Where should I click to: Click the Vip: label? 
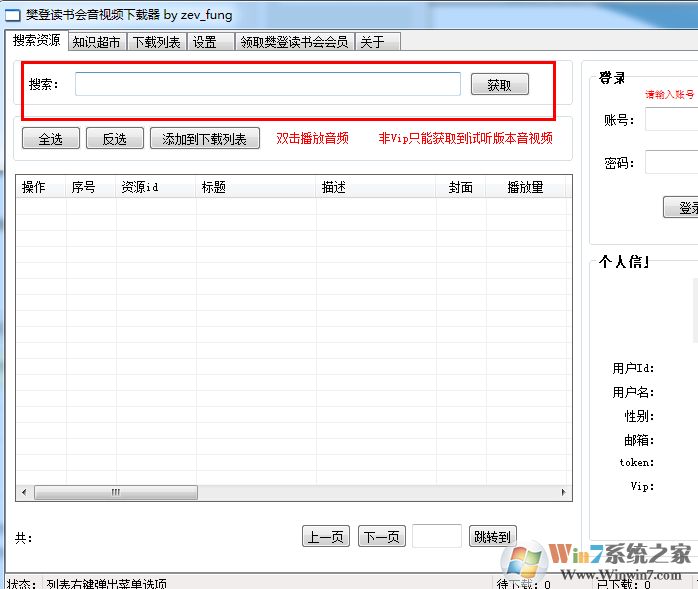pyautogui.click(x=642, y=486)
